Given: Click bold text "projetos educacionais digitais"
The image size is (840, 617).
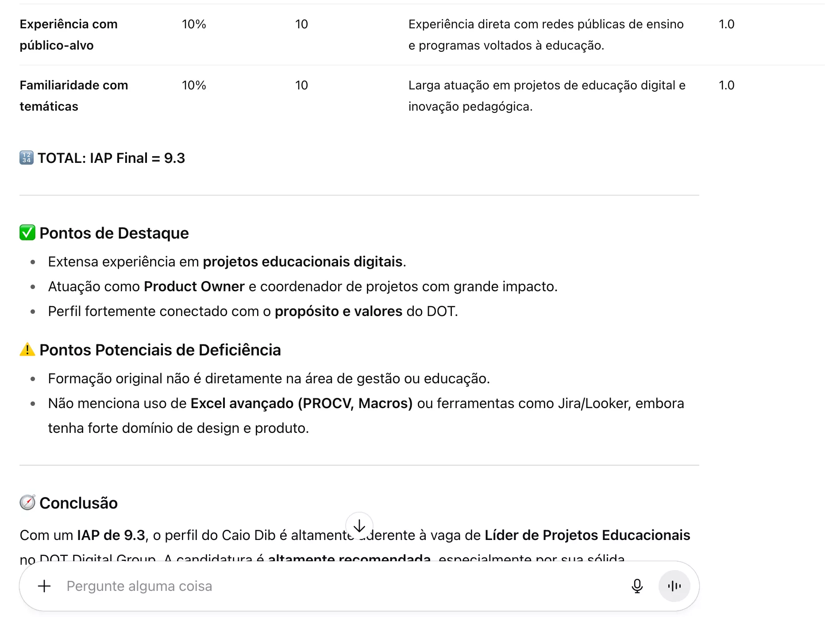Looking at the screenshot, I should [x=303, y=262].
